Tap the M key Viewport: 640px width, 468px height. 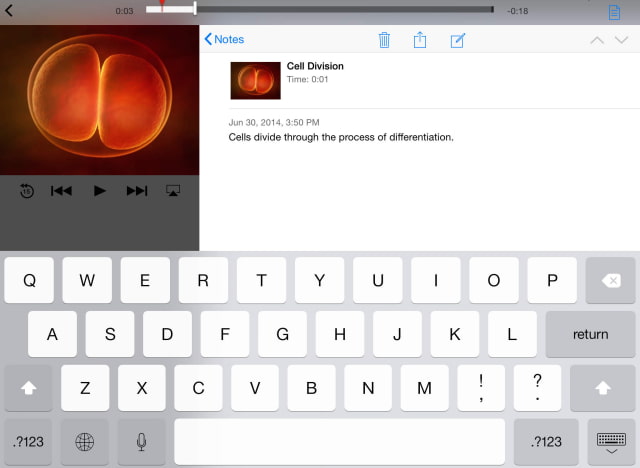point(424,388)
